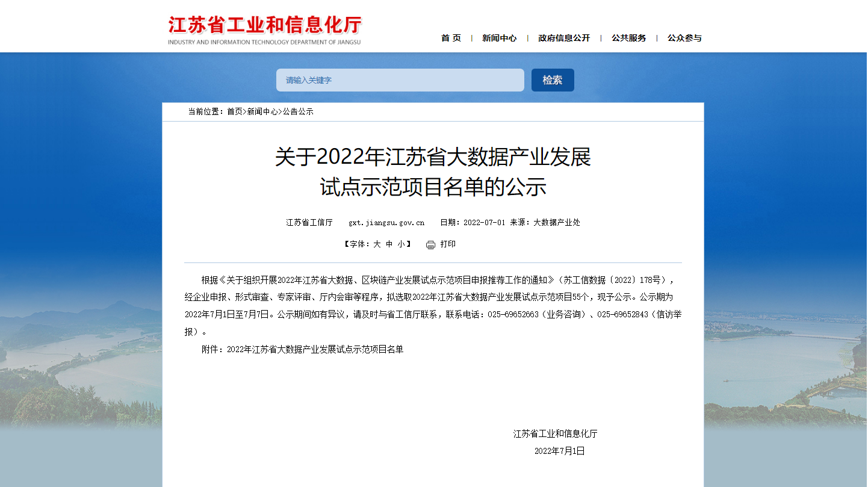This screenshot has height=487, width=868.
Task: Click the gxt.jiangsu.gov.cn source text
Action: tap(386, 223)
